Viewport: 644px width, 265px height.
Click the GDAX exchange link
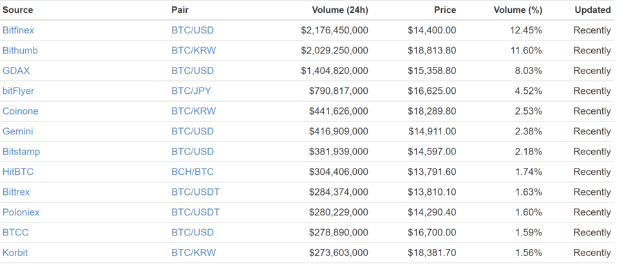[x=16, y=71]
